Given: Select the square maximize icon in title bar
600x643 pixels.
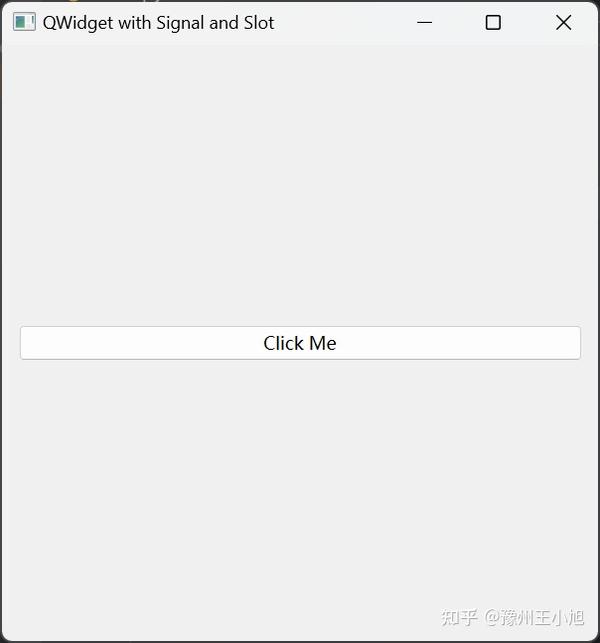Looking at the screenshot, I should (x=493, y=23).
